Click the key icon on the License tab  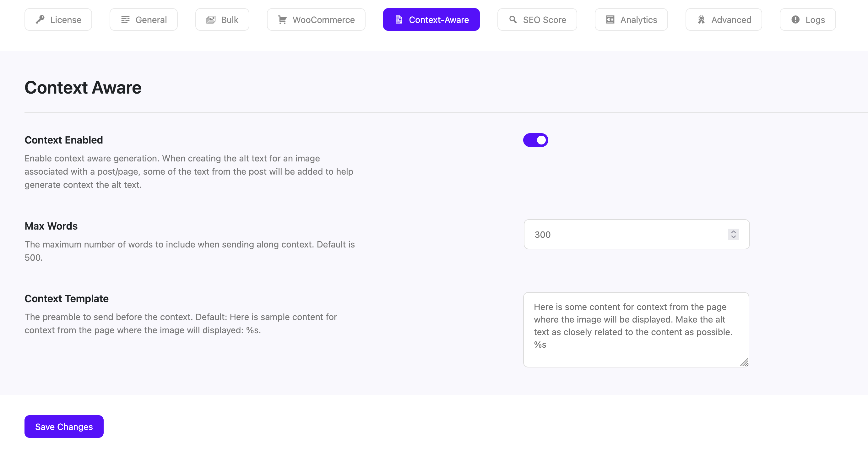click(40, 19)
